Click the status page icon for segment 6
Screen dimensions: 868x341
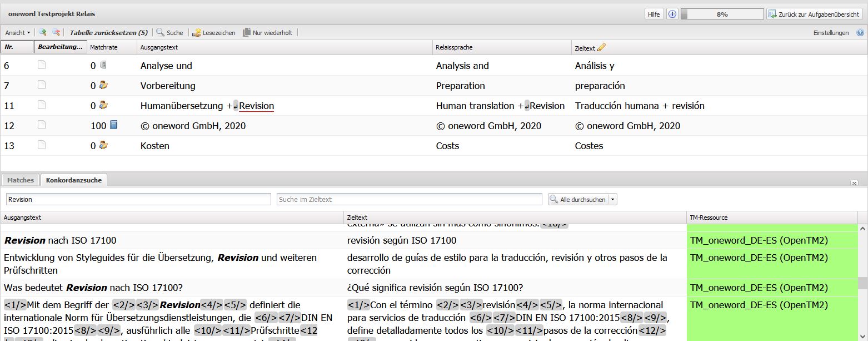42,65
